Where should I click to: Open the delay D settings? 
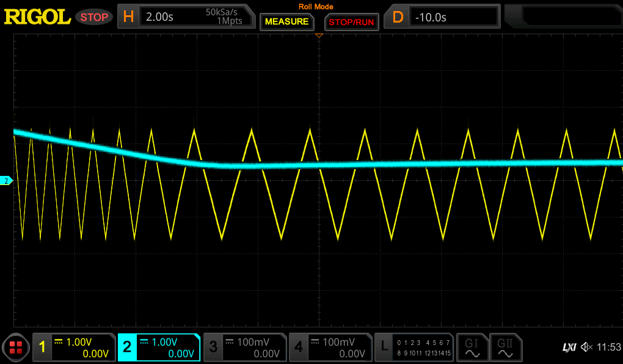pyautogui.click(x=398, y=17)
